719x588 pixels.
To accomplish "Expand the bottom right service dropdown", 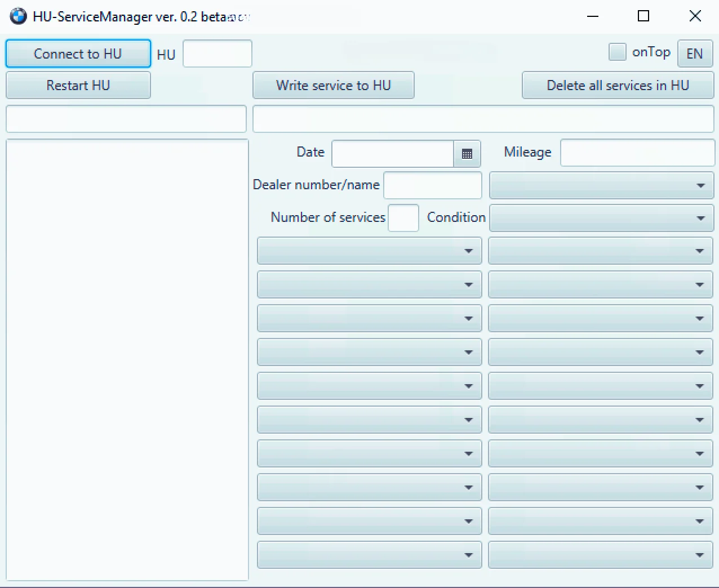I will coord(601,555).
